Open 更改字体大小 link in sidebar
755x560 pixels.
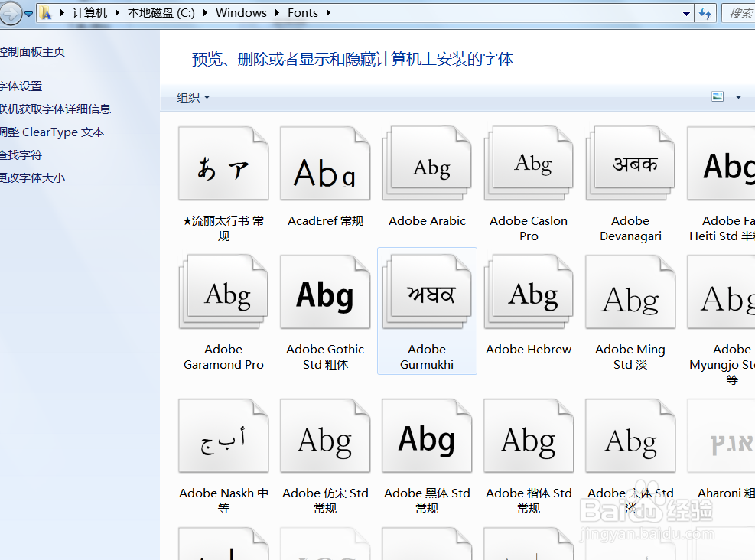coord(32,178)
